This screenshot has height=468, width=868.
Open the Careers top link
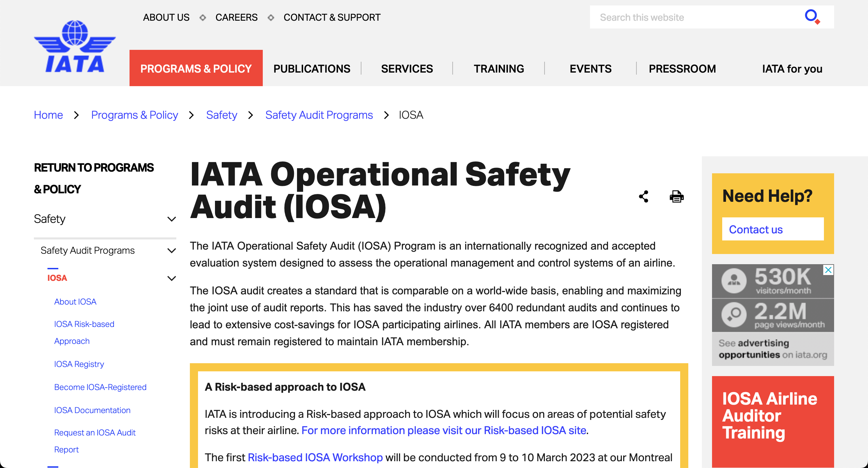(x=236, y=17)
